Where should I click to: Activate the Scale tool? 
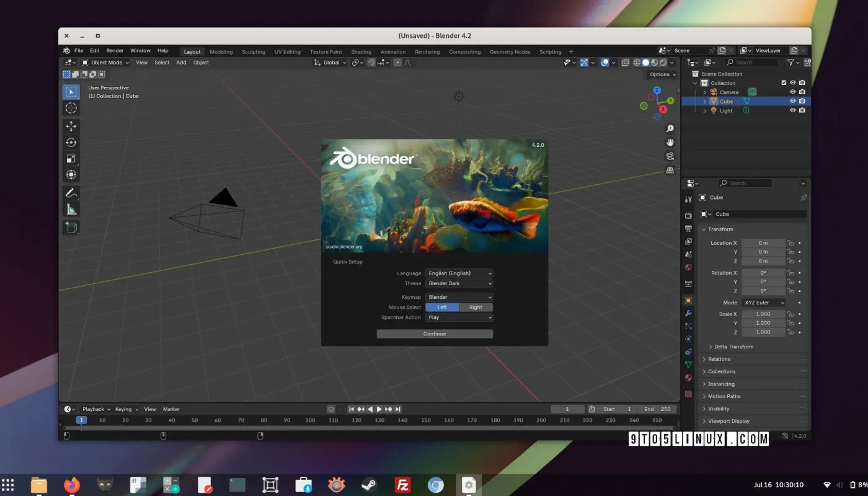(71, 159)
